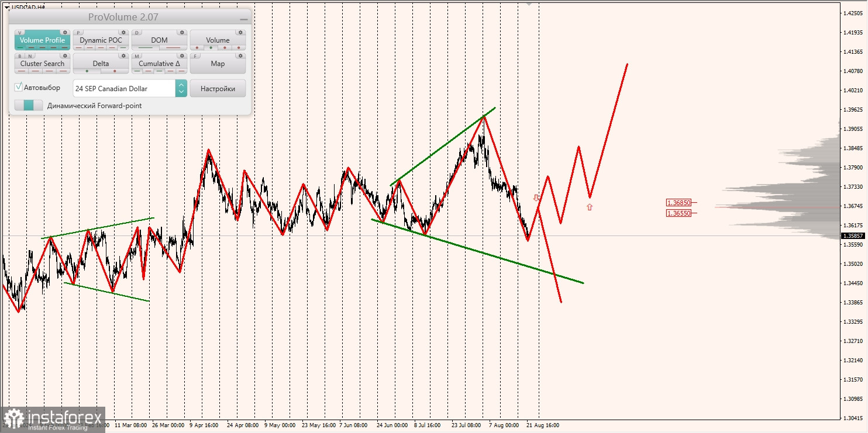
Task: Click the red up arrow marker on chart
Action: coord(590,206)
